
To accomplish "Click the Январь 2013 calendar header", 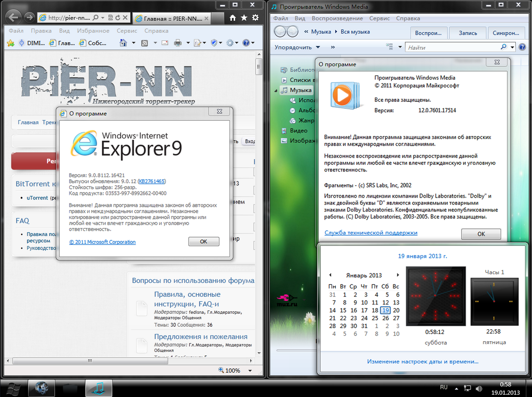I will tap(364, 275).
